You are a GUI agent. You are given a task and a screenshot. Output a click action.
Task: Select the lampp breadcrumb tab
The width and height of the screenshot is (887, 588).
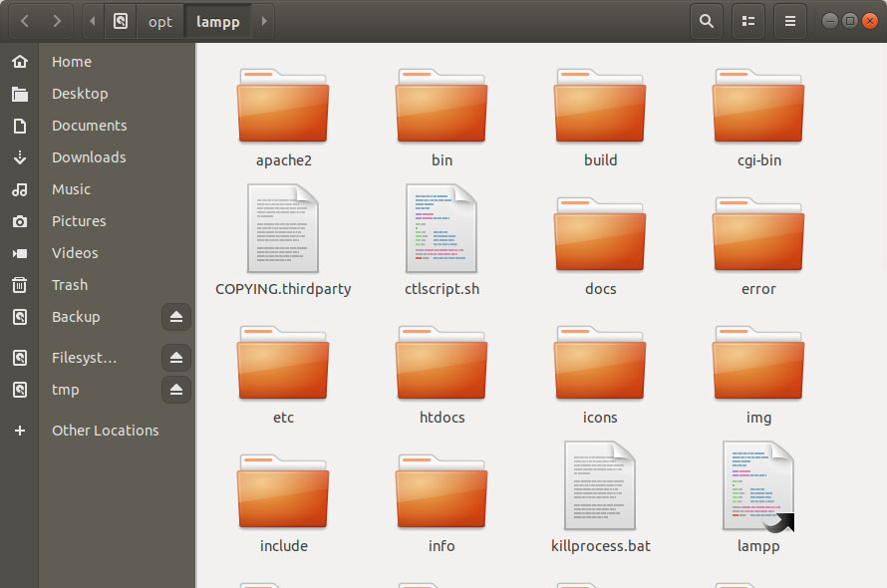pyautogui.click(x=217, y=20)
